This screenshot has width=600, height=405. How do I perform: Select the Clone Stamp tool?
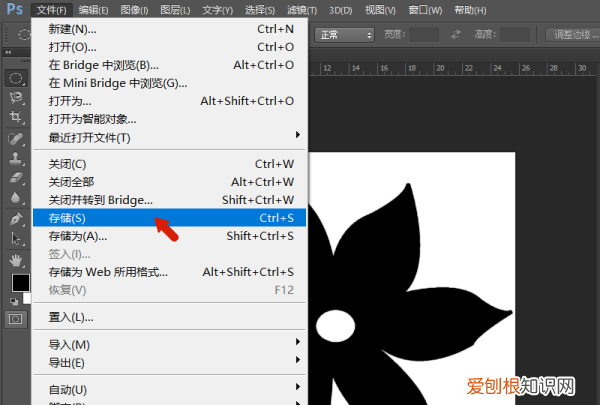pos(16,158)
